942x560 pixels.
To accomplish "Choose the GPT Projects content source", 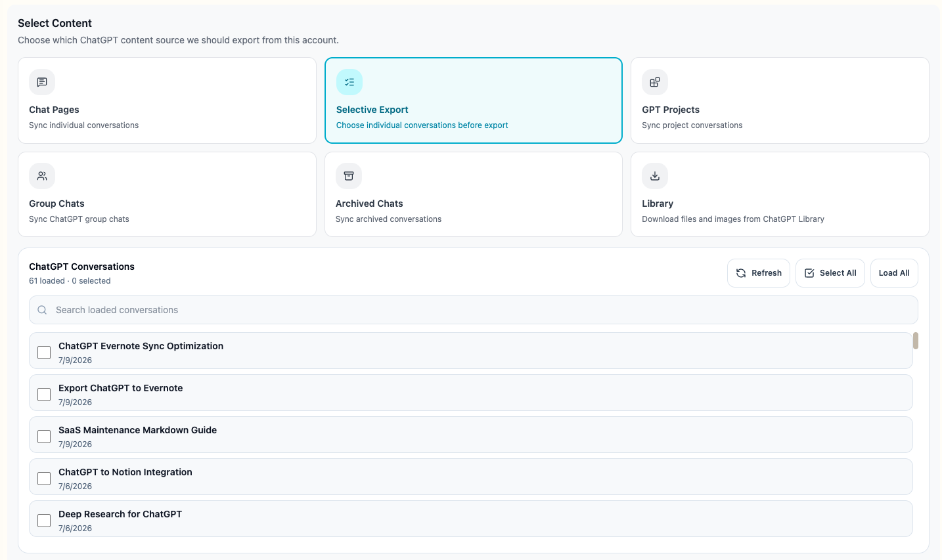I will tap(780, 100).
